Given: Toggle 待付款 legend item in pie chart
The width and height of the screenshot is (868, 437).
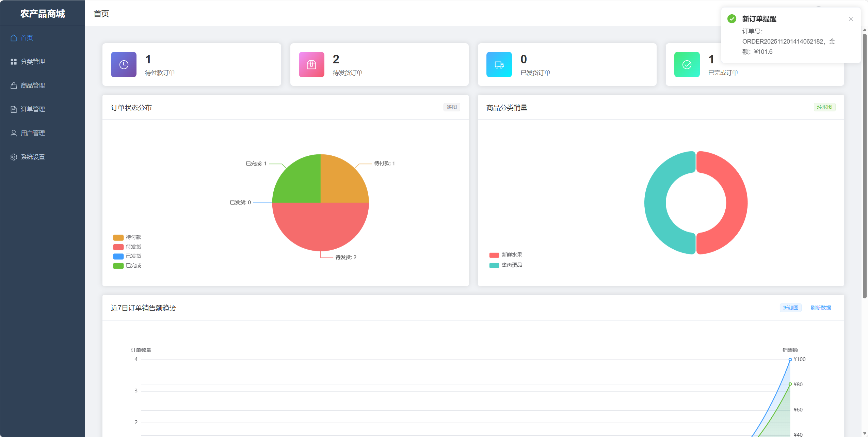Looking at the screenshot, I should click(127, 237).
